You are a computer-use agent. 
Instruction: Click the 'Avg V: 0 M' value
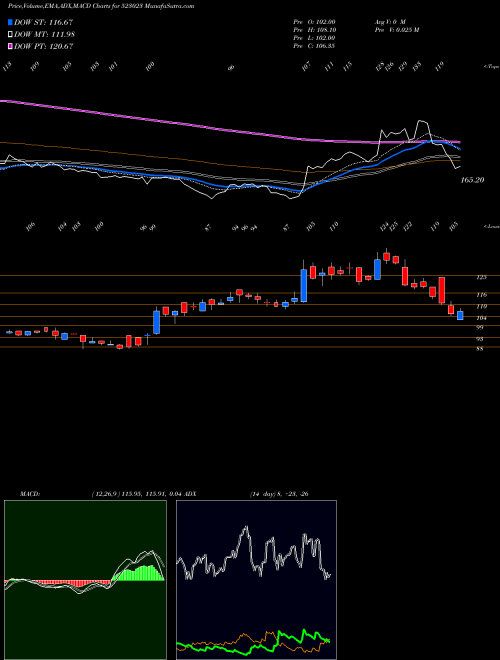point(389,21)
